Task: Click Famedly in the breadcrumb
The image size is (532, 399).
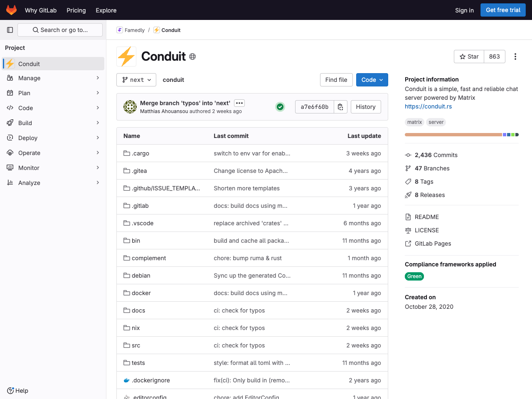Action: pyautogui.click(x=135, y=30)
